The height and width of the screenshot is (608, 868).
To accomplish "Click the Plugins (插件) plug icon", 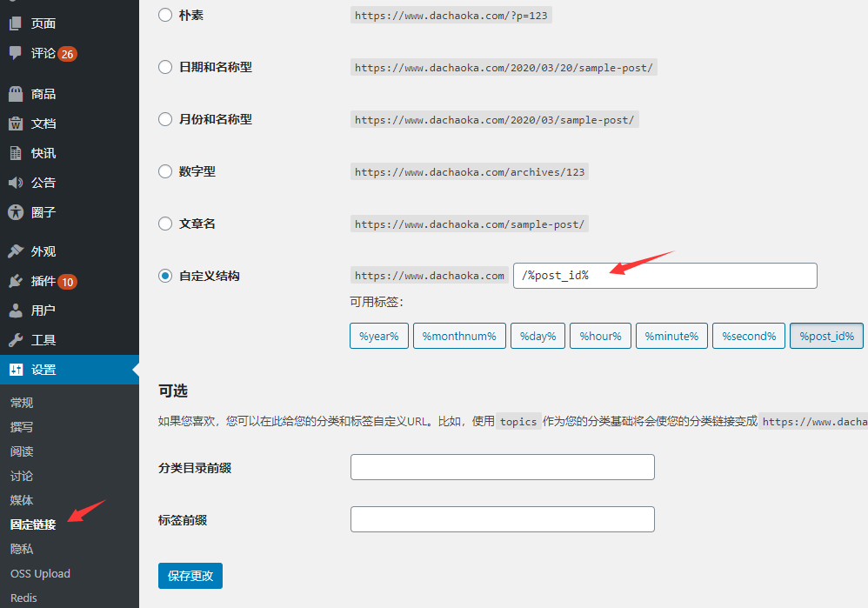I will click(x=16, y=281).
